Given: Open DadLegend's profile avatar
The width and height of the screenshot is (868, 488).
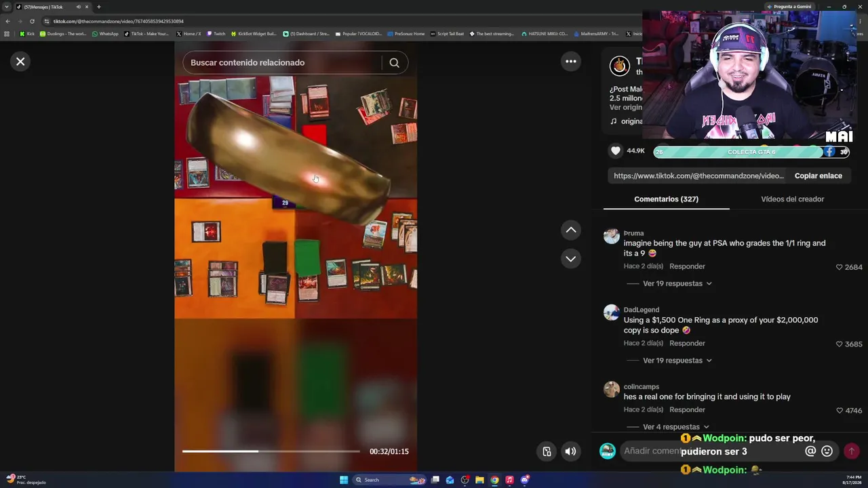Looking at the screenshot, I should [x=612, y=312].
